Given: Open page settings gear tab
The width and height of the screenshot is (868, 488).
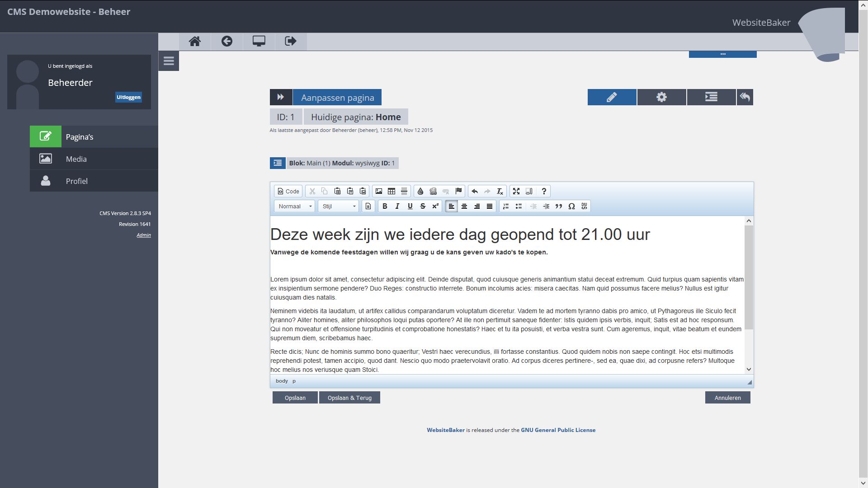Looking at the screenshot, I should tap(662, 97).
